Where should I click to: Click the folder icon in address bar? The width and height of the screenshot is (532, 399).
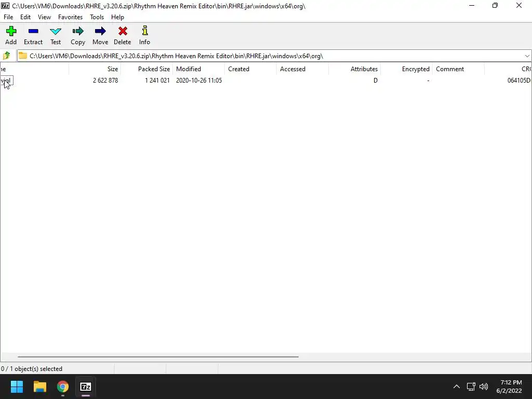(23, 56)
